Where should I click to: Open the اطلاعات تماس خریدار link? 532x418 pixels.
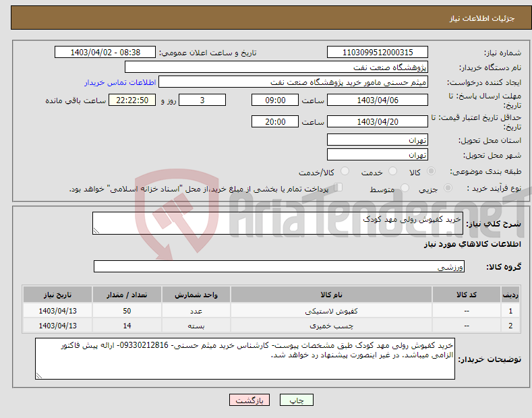[120, 82]
